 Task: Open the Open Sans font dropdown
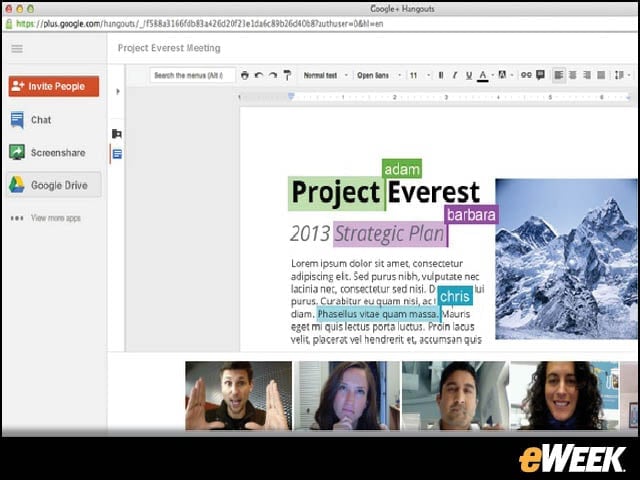[379, 76]
